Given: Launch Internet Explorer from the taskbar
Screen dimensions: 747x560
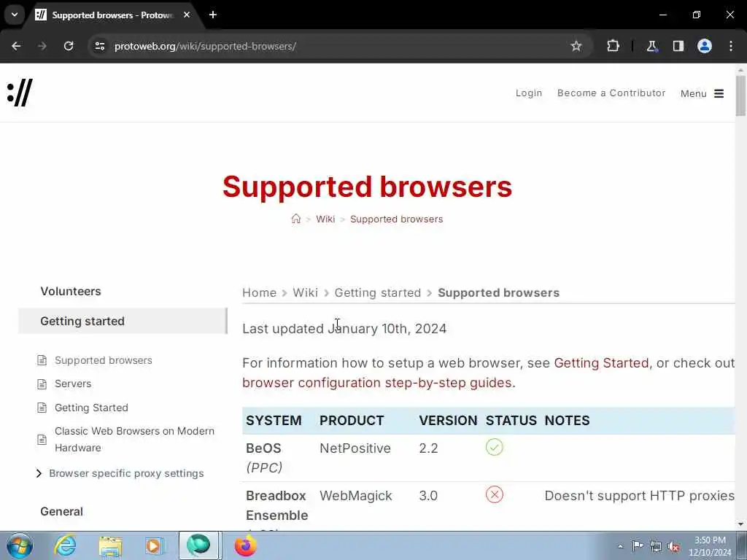Looking at the screenshot, I should coord(65,545).
